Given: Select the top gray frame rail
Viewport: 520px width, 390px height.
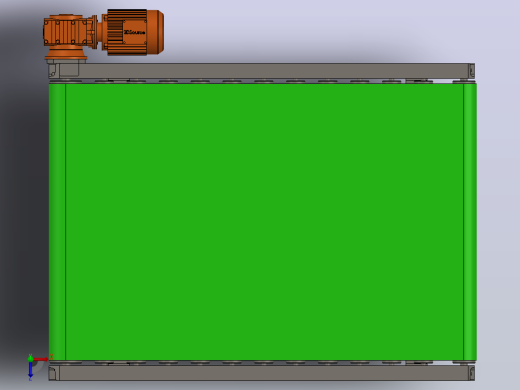Looking at the screenshot, I should pos(262,71).
